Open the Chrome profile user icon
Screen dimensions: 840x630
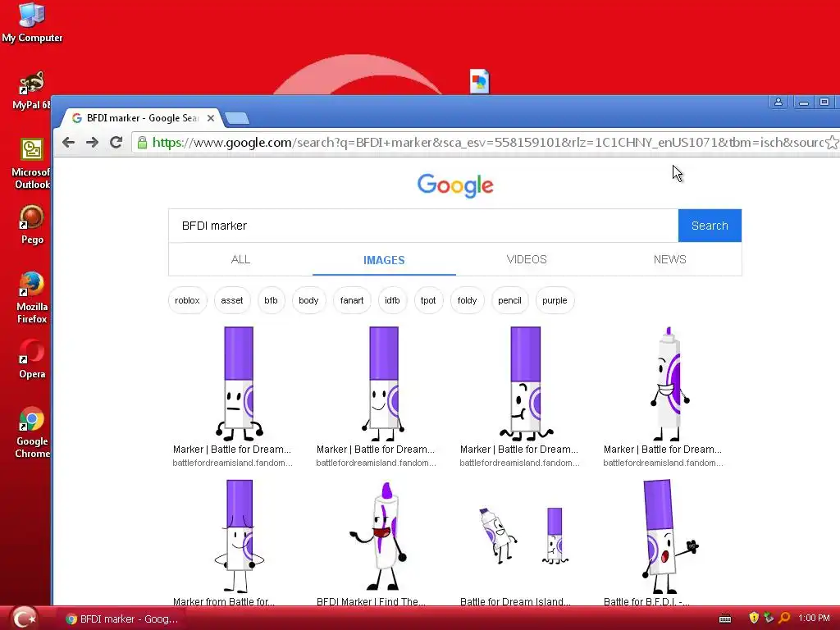(x=778, y=102)
